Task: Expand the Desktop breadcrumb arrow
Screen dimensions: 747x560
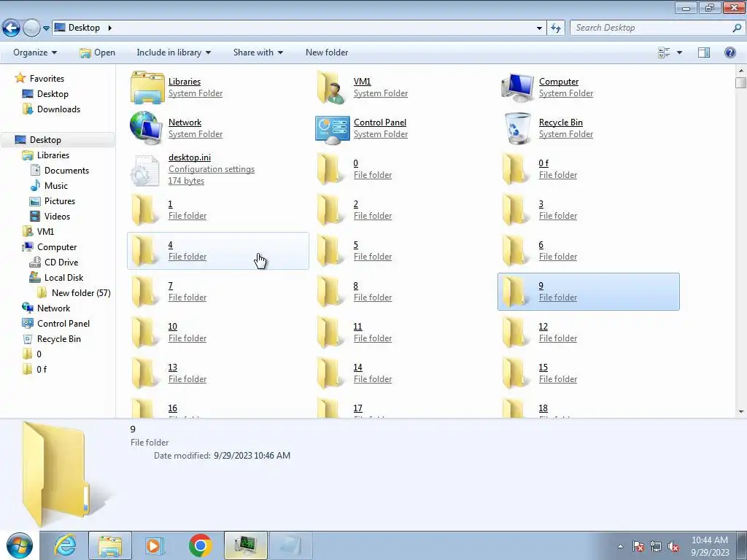Action: coord(109,28)
